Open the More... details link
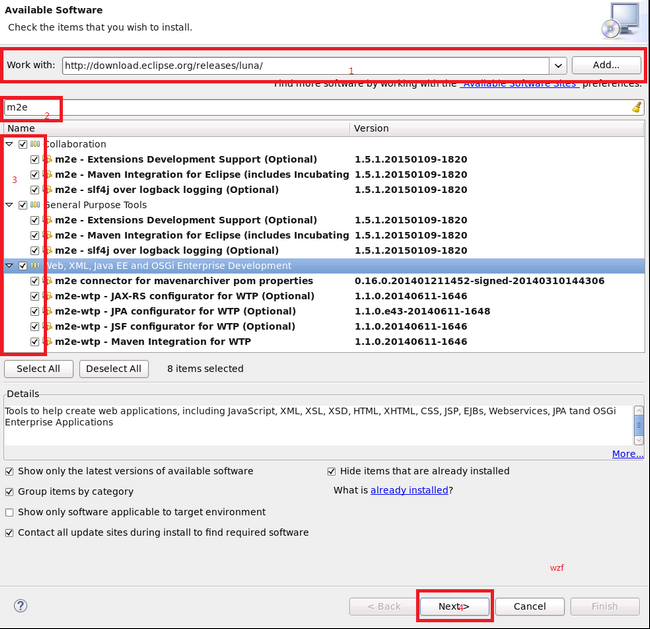 pos(628,454)
